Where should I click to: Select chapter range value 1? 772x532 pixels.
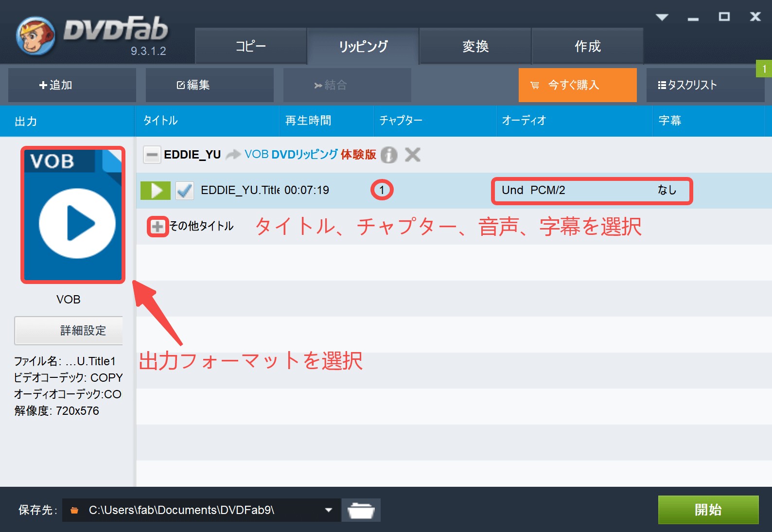point(382,190)
